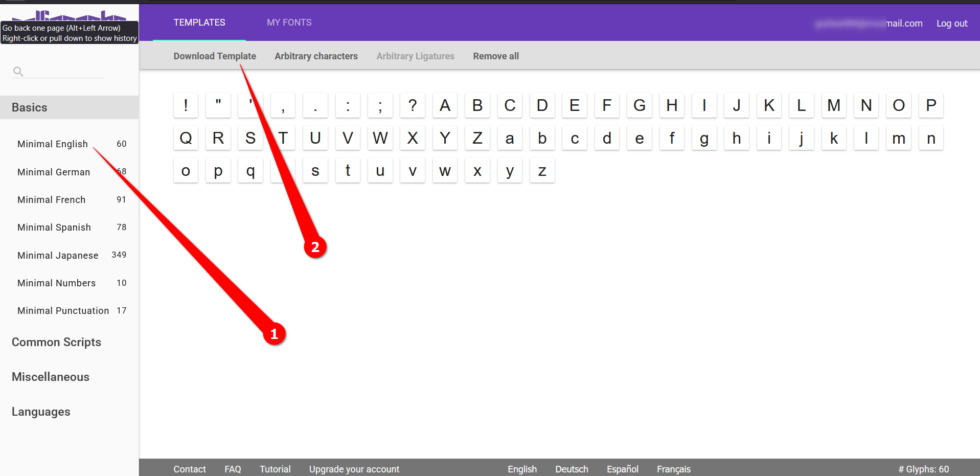This screenshot has height=476, width=980.
Task: Click the lowercase e glyph tile
Action: click(640, 138)
